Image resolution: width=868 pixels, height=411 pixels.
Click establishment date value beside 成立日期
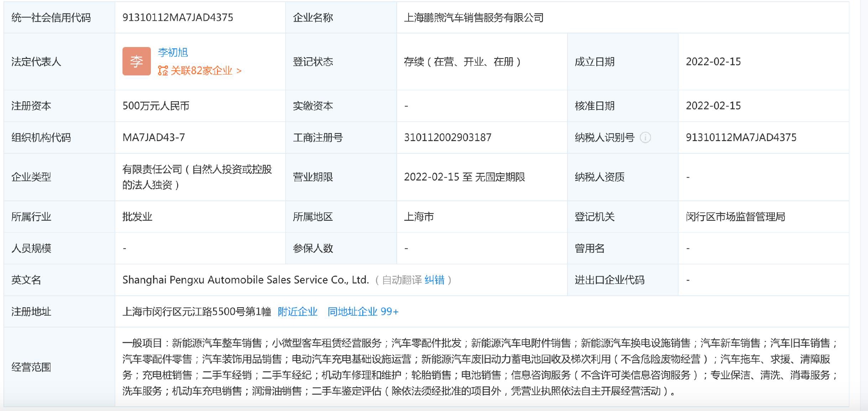coord(713,62)
